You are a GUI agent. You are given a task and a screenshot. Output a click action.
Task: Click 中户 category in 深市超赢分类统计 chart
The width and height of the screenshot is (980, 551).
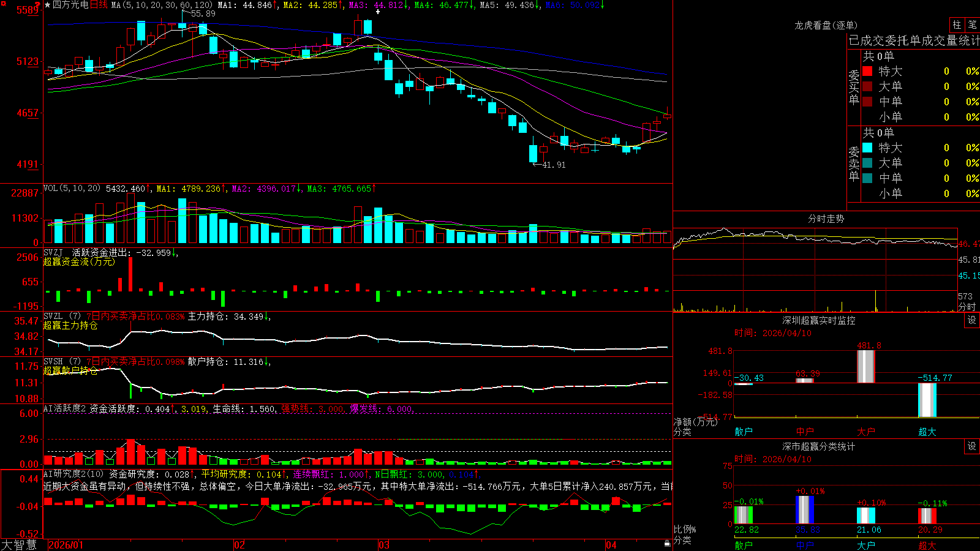[805, 545]
